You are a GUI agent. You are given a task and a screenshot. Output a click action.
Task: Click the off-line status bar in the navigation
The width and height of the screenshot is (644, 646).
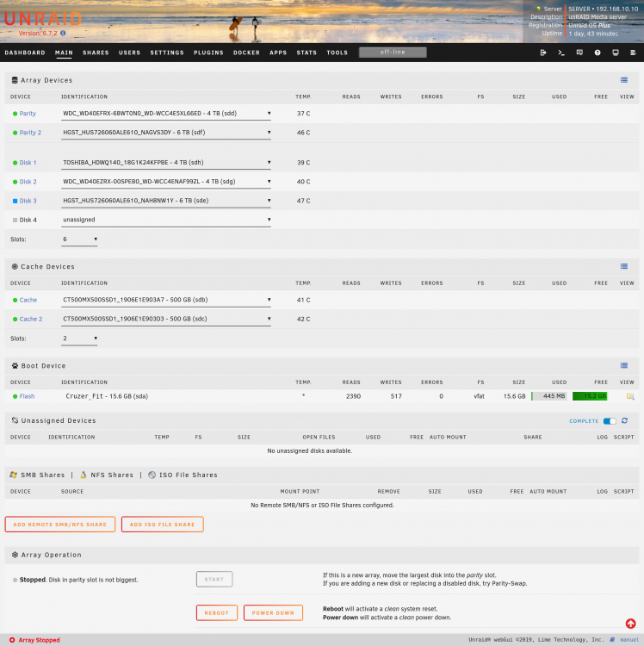tap(393, 53)
